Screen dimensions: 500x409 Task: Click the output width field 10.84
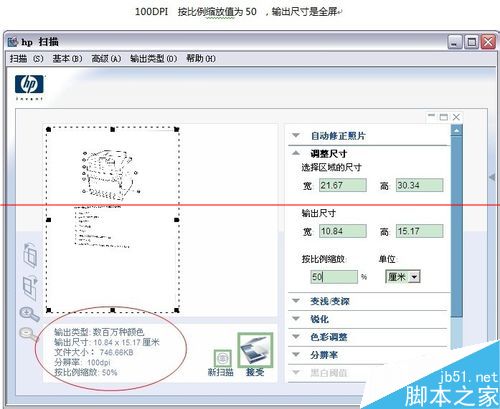pos(343,231)
